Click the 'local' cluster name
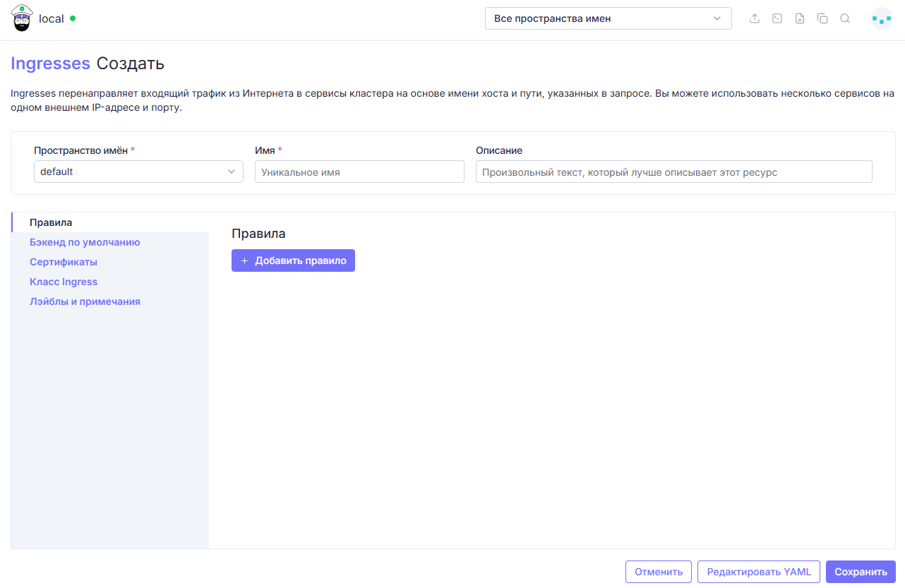 tap(52, 19)
